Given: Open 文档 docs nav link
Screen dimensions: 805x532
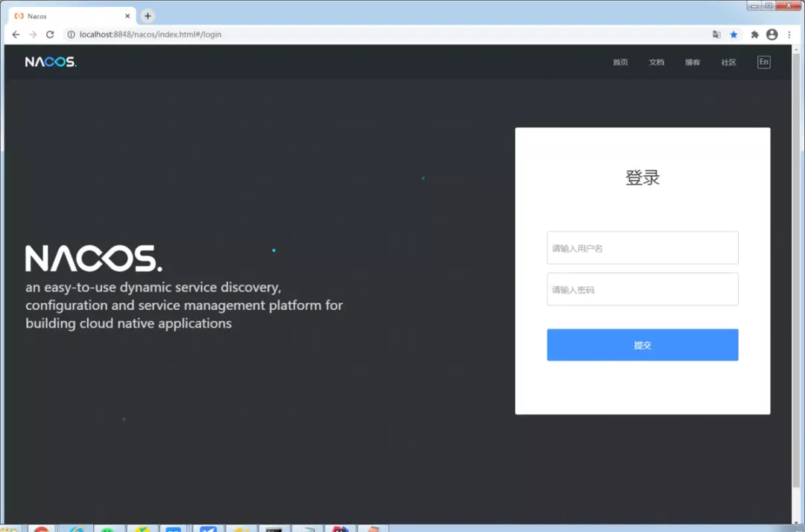Looking at the screenshot, I should pyautogui.click(x=656, y=62).
